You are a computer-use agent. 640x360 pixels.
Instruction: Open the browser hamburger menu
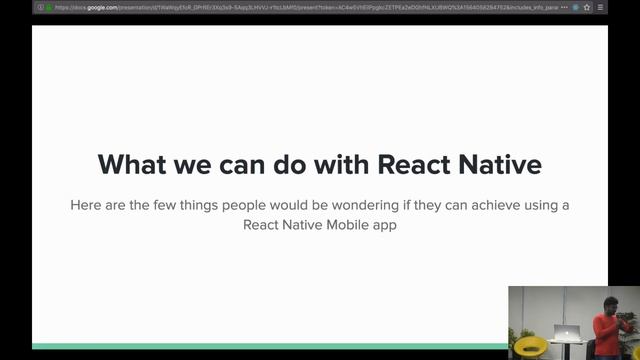(x=600, y=7)
